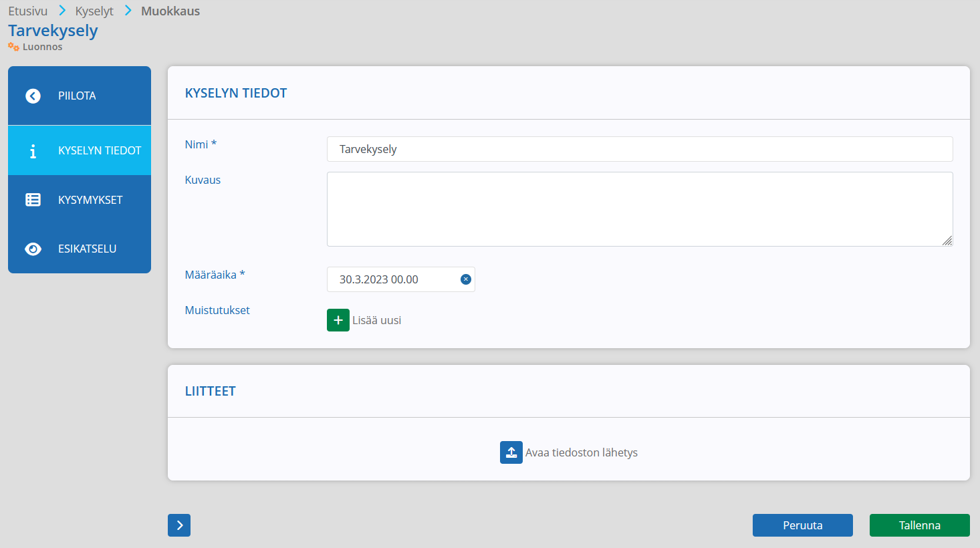This screenshot has width=980, height=548.
Task: Click the info icon in the sidebar
Action: coord(33,151)
